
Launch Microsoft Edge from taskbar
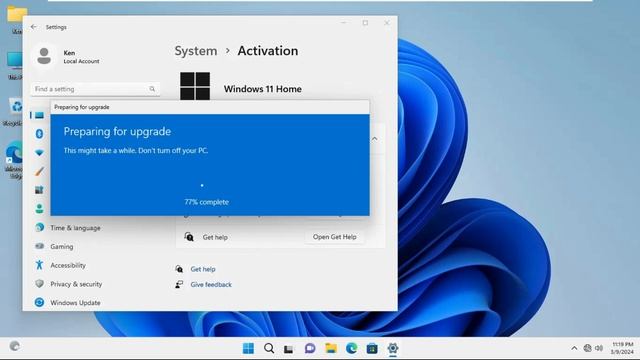(x=351, y=348)
